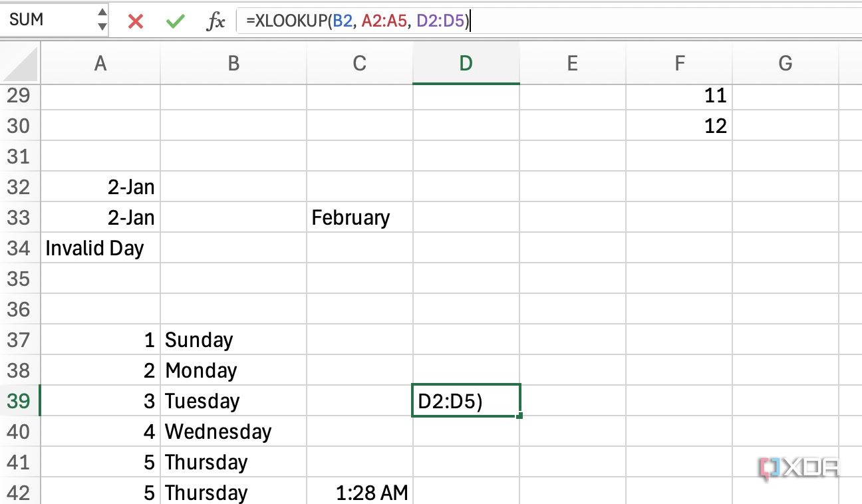Viewport: 862px width, 504px height.
Task: Select row 39 header
Action: pyautogui.click(x=20, y=401)
